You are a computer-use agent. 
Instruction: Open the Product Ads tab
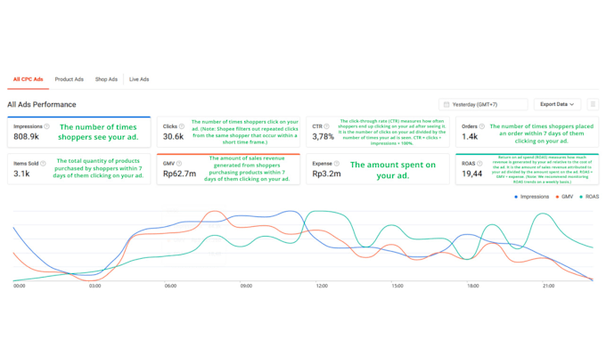coord(70,79)
